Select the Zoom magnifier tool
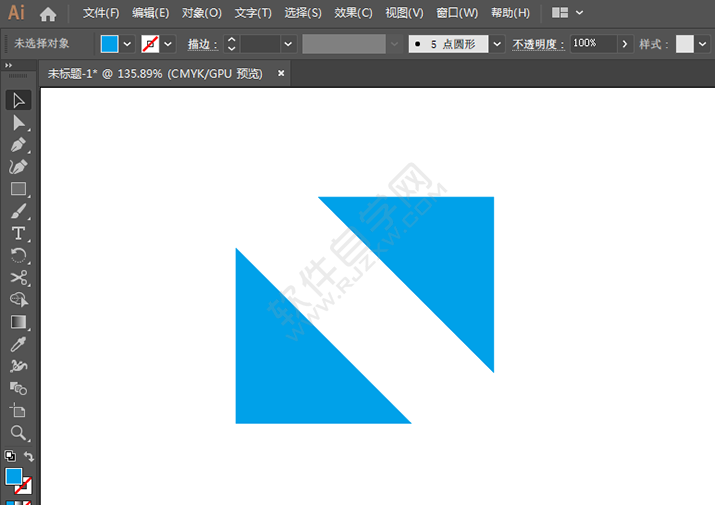Image resolution: width=715 pixels, height=505 pixels. click(x=18, y=433)
